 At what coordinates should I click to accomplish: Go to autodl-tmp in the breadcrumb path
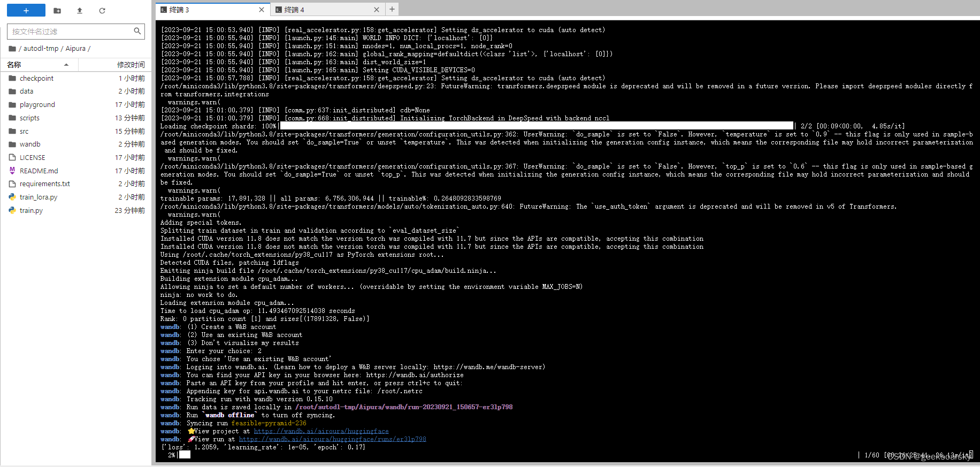coord(41,49)
